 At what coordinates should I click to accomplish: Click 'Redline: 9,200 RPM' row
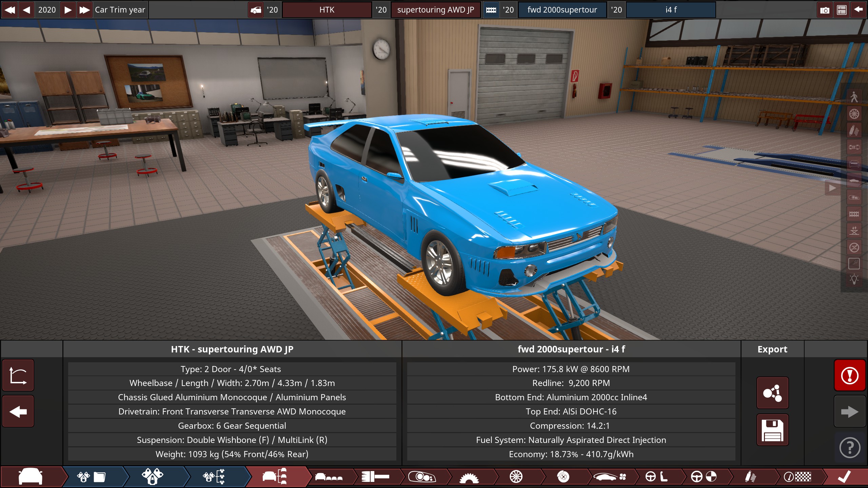[x=571, y=383]
